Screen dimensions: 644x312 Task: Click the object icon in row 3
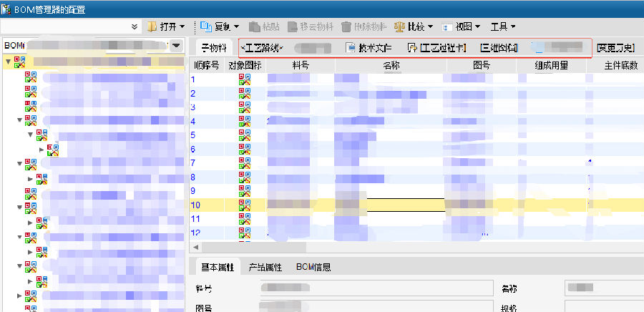pyautogui.click(x=245, y=107)
